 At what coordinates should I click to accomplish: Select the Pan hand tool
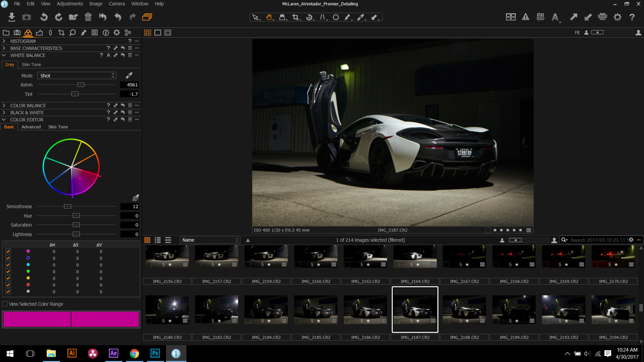coord(269,17)
